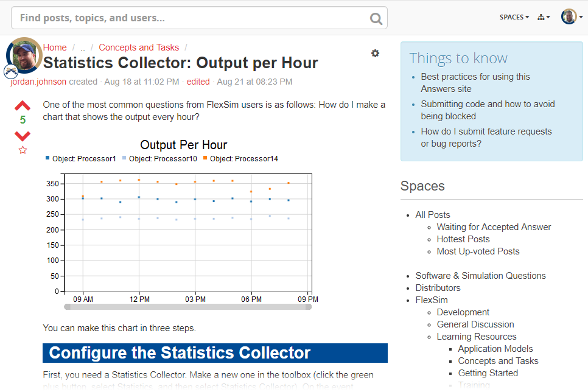Open the post settings gear menu
The height and width of the screenshot is (392, 588).
375,54
